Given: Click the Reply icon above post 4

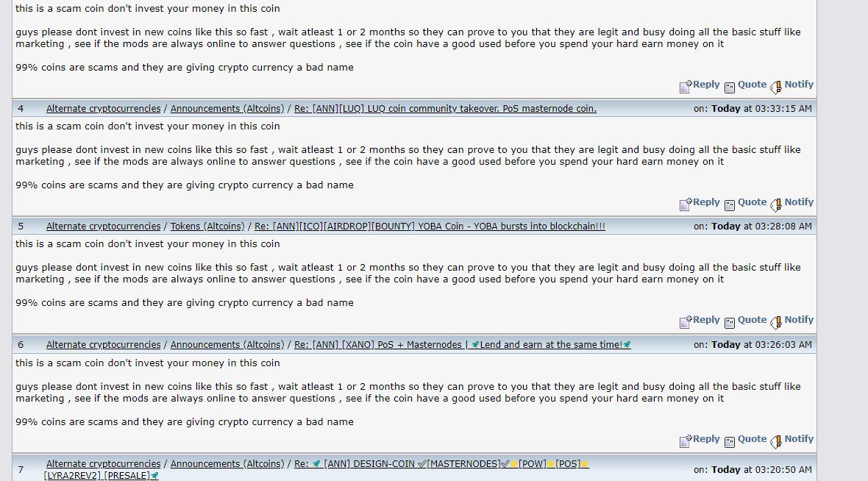Looking at the screenshot, I should [686, 86].
